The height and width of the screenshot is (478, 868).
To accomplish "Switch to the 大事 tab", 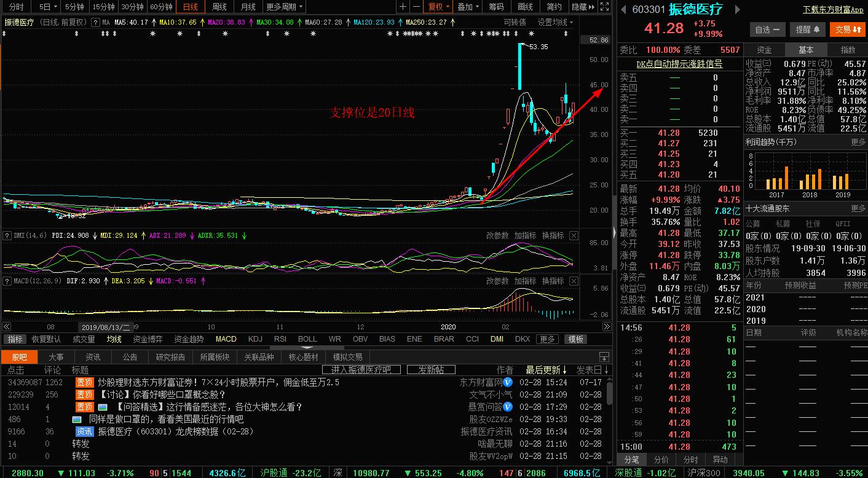I will click(x=56, y=356).
